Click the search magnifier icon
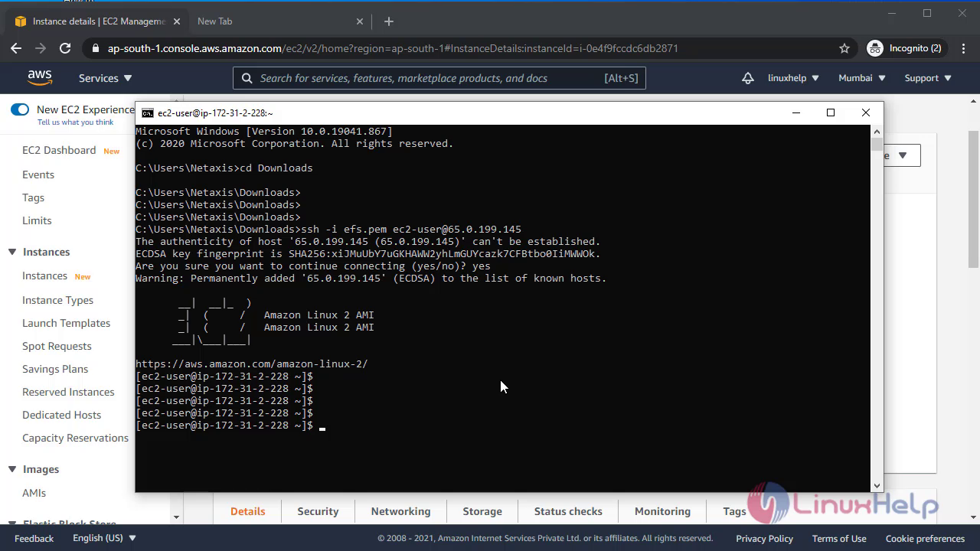980x551 pixels. [x=247, y=78]
